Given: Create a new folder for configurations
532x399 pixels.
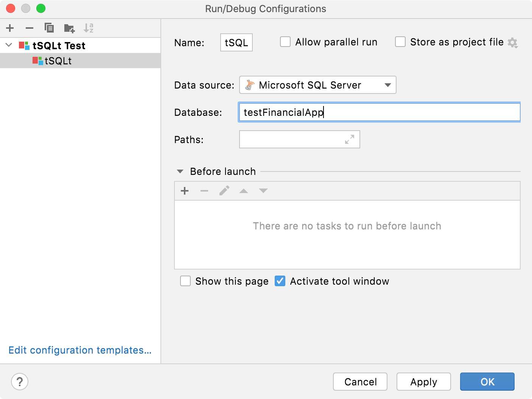Looking at the screenshot, I should (x=69, y=28).
